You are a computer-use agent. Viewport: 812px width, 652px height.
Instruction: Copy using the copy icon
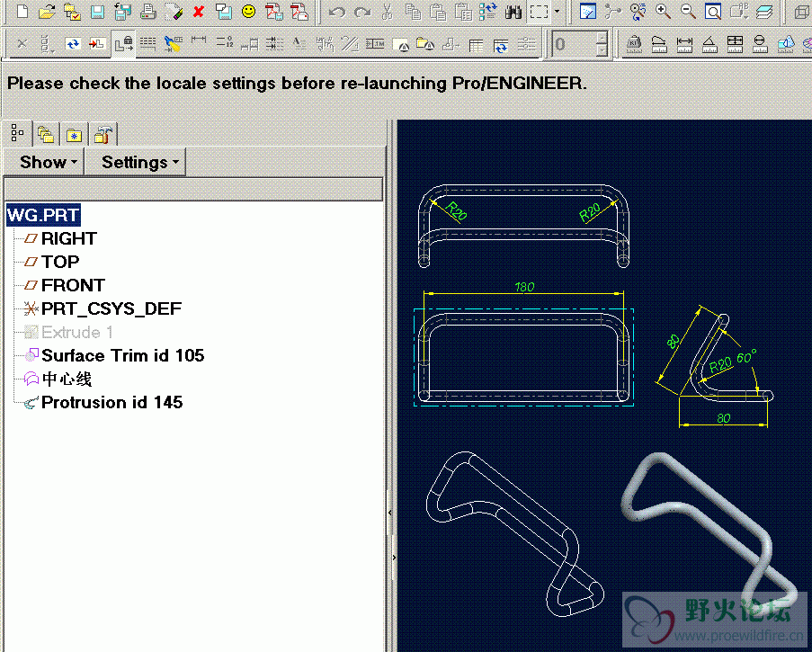(x=413, y=12)
